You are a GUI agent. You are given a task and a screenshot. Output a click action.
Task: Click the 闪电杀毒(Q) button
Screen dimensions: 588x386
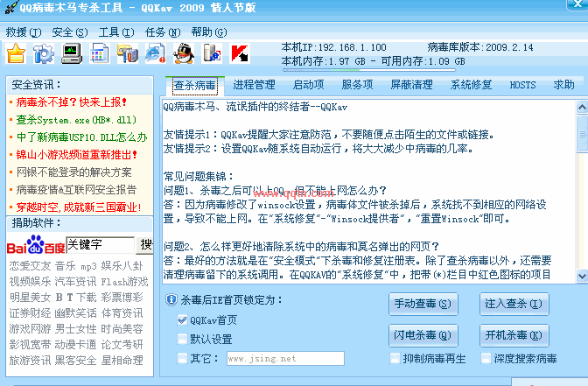click(x=423, y=335)
